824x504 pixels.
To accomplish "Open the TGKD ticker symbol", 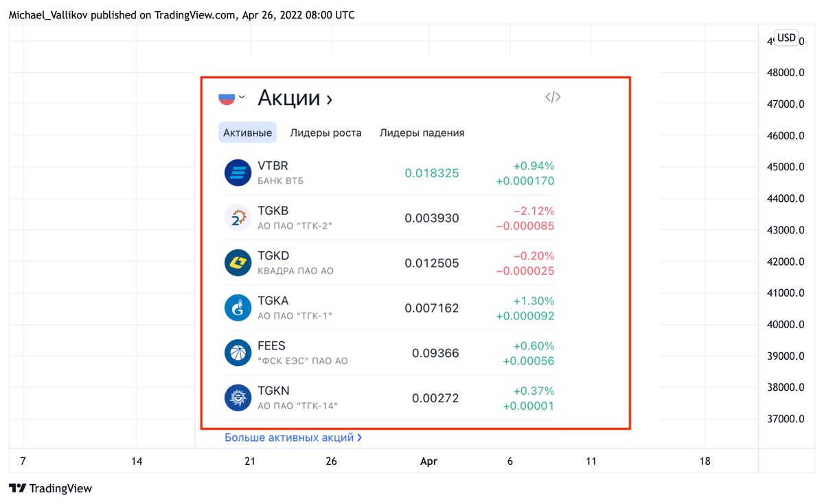I will point(273,255).
